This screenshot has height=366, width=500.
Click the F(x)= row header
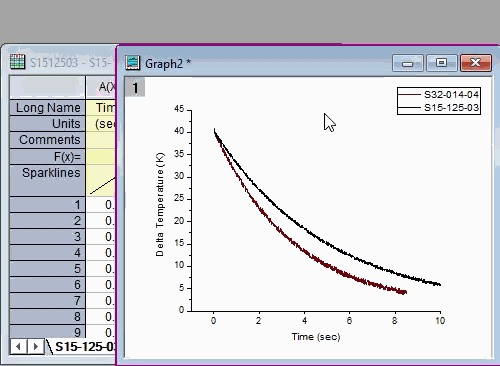click(x=47, y=157)
